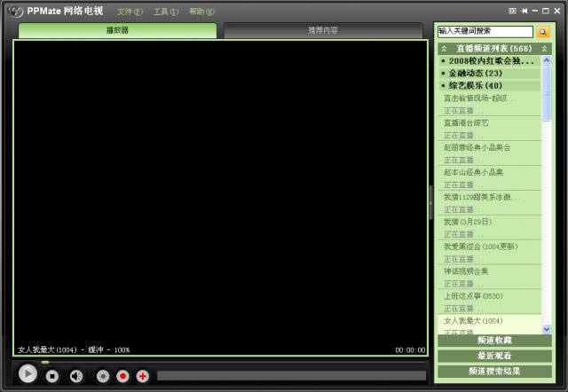Open the settings gear icon in controls

103,376
